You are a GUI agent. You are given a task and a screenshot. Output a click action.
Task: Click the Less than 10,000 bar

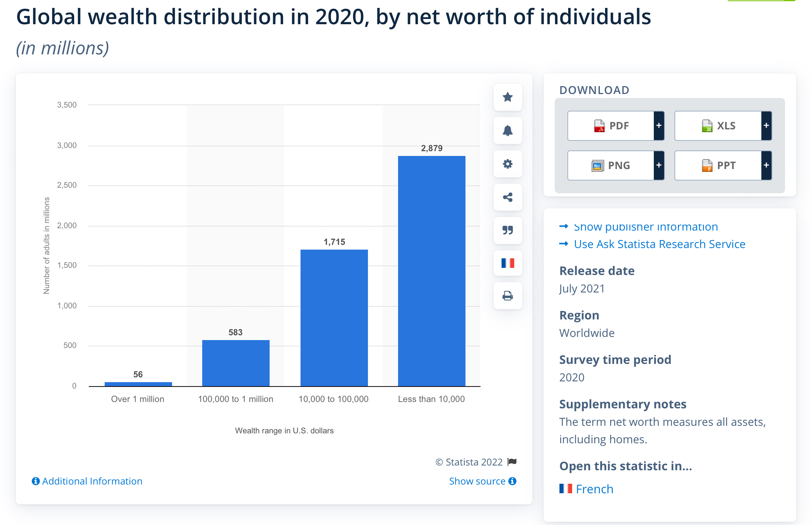[x=432, y=271]
